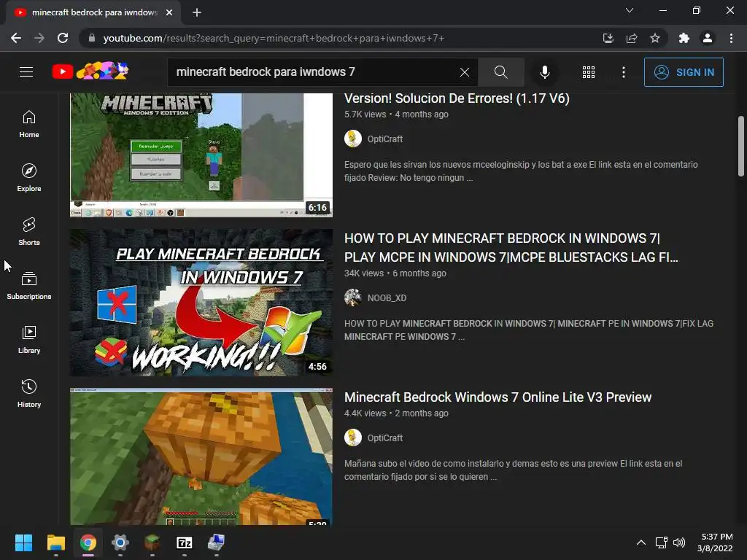Open Home in the sidebar
Viewport: 747px width, 560px height.
pyautogui.click(x=29, y=124)
